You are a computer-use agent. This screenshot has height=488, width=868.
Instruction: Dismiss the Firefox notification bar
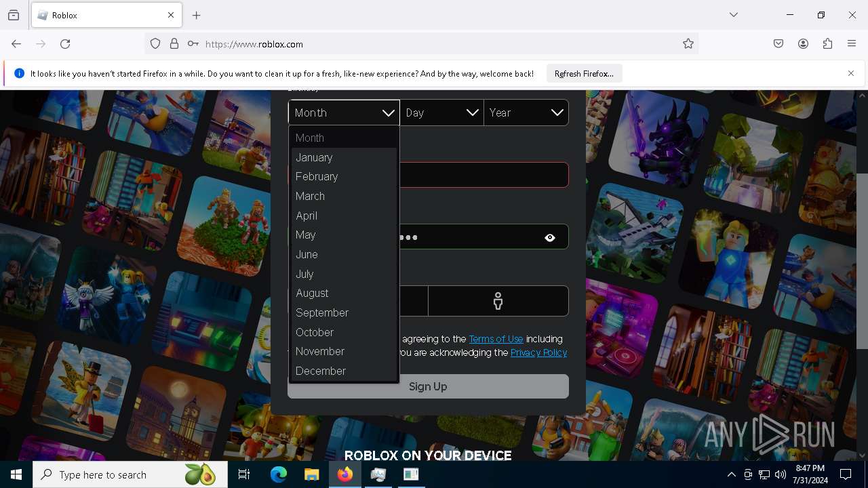point(851,73)
